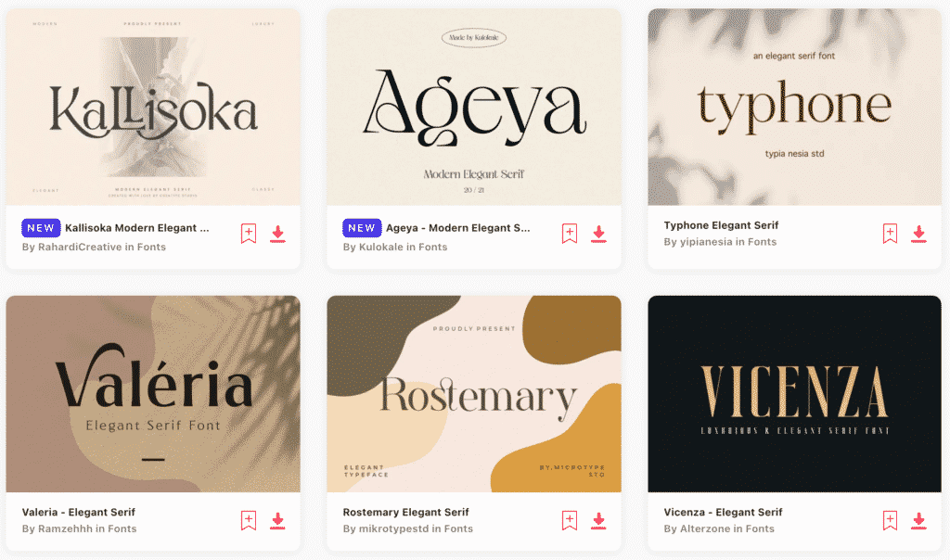Download Typhone Elegant Serif
Viewport: 950px width, 560px height.
coord(918,234)
